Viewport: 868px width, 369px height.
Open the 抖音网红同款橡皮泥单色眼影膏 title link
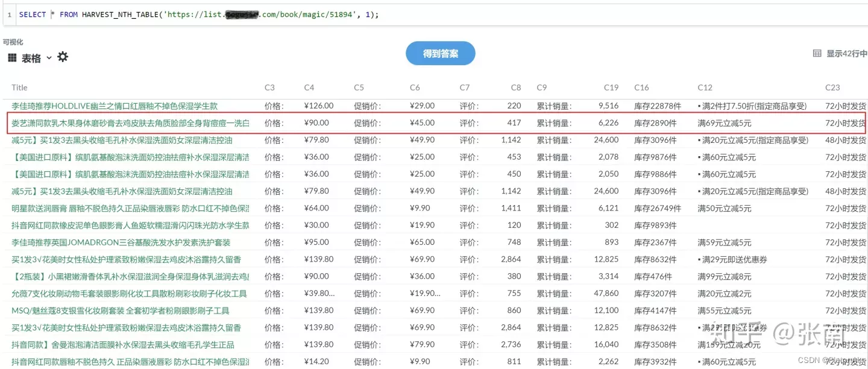(130, 225)
